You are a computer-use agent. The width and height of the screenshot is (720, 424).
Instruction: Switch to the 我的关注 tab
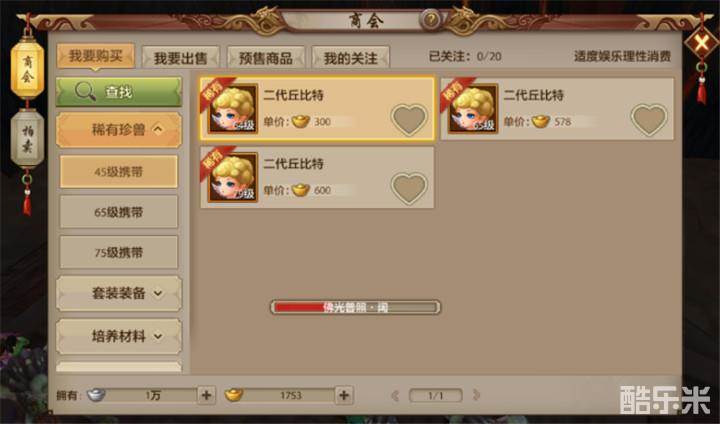point(350,58)
